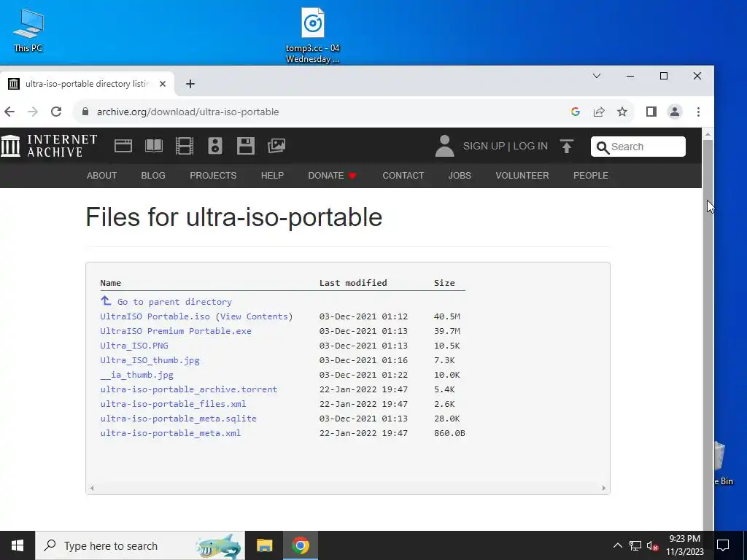Open the Texts book icon
The height and width of the screenshot is (560, 747).
pos(154,146)
